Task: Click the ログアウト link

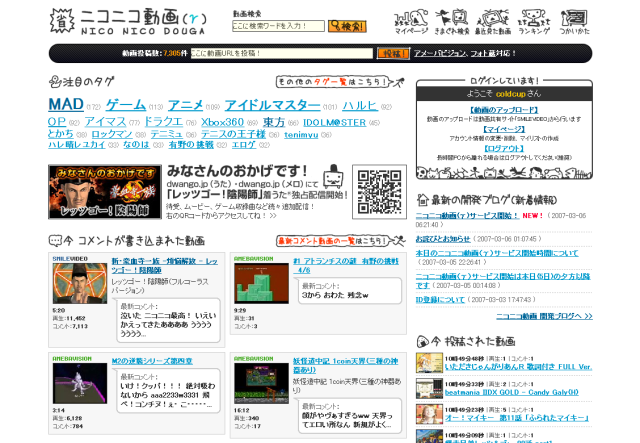Action: coord(504,148)
